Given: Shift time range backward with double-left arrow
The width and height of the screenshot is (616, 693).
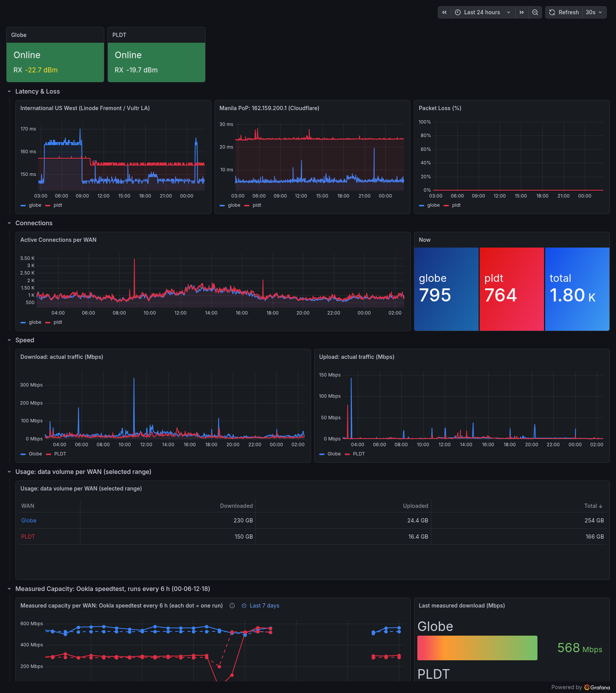Looking at the screenshot, I should pos(444,12).
